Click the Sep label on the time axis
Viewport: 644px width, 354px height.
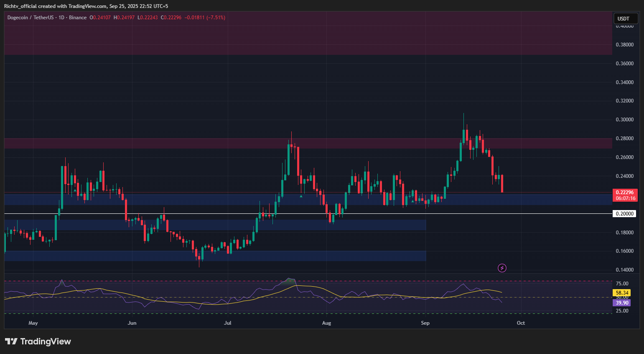[x=425, y=323]
